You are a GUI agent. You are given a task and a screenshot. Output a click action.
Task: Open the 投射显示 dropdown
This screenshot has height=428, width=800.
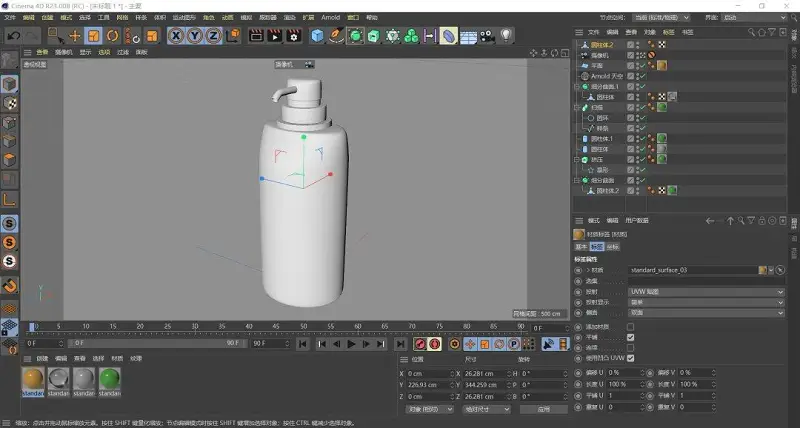(x=706, y=302)
